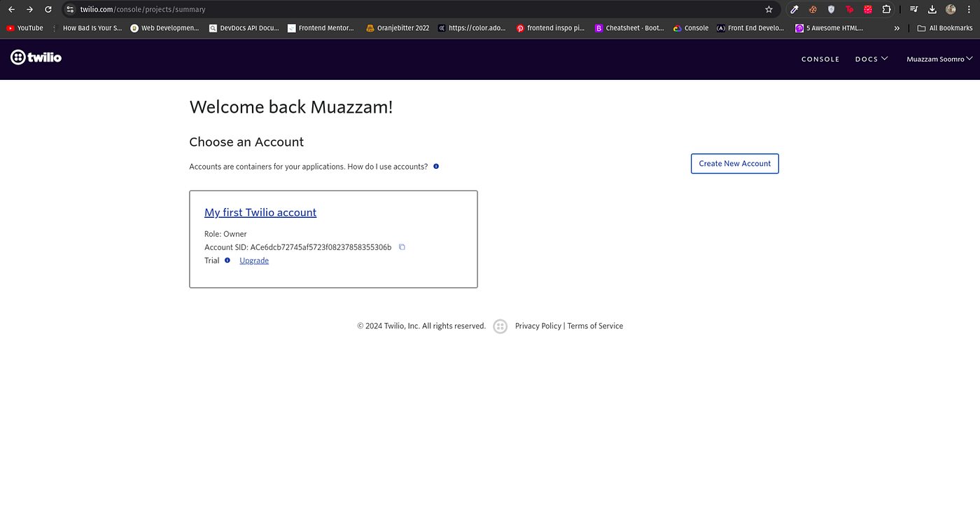Expand the DOCS dropdown menu
980x512 pixels.
pyautogui.click(x=871, y=59)
